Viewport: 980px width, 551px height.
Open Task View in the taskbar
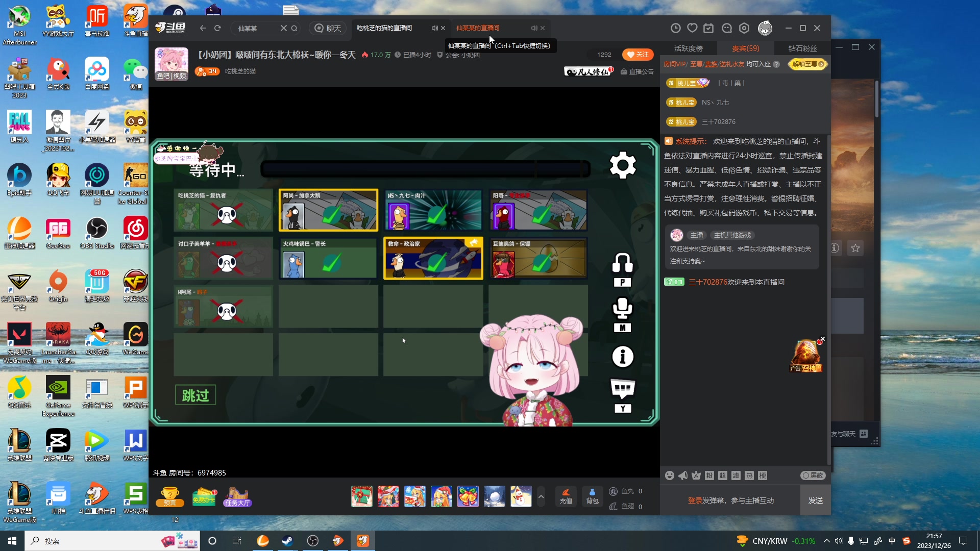(237, 541)
